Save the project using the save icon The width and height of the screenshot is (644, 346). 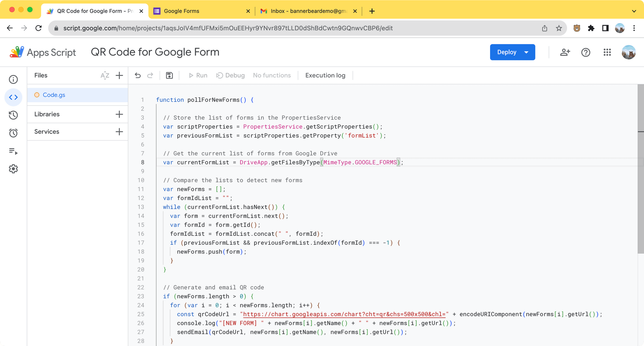point(169,75)
